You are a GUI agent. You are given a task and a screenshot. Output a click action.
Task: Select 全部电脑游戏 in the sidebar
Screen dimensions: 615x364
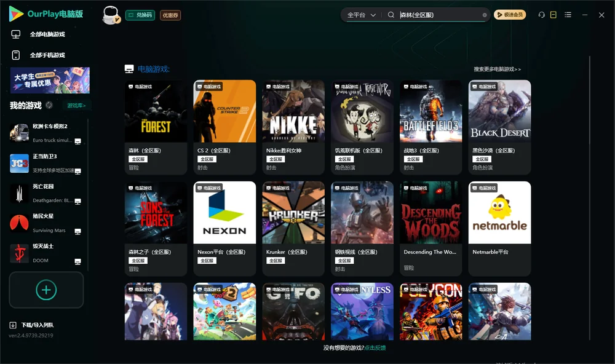tap(47, 34)
